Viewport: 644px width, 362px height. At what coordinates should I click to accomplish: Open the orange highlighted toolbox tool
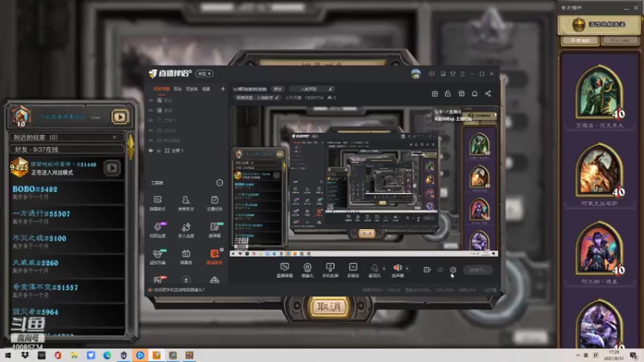[x=214, y=257]
